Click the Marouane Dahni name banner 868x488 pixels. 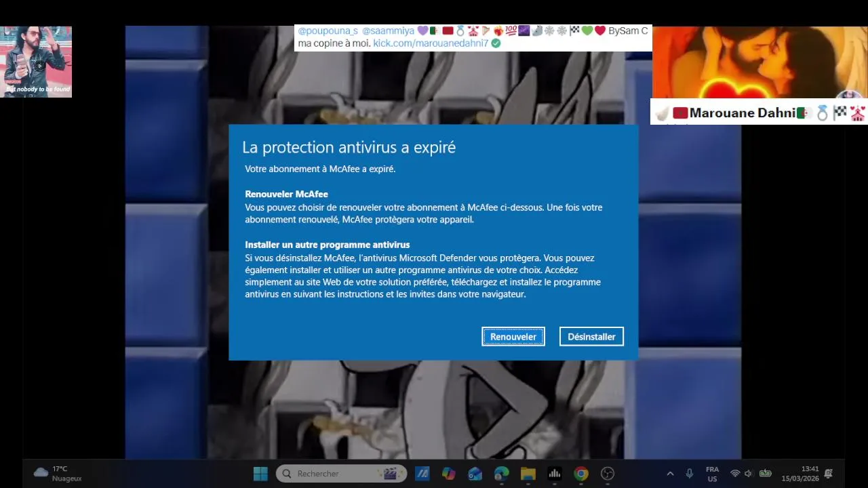click(x=759, y=113)
